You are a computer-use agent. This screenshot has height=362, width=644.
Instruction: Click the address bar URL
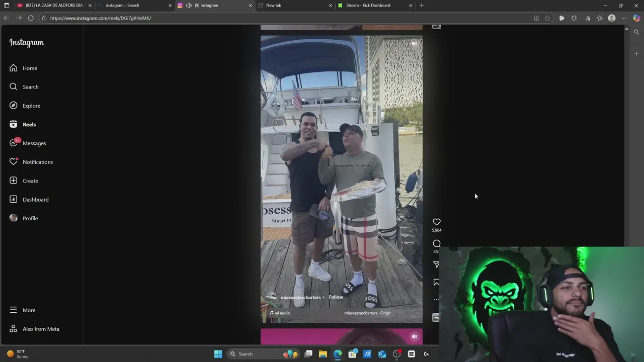101,18
